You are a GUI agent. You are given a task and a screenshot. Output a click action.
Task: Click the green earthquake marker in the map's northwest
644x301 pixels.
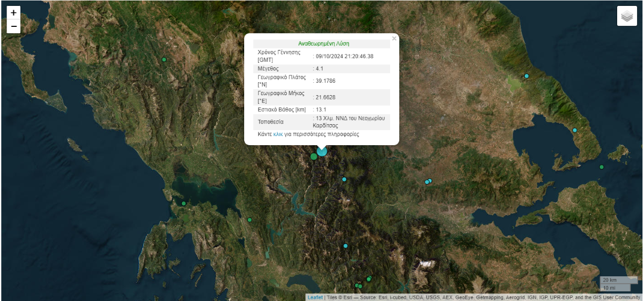[x=164, y=59]
